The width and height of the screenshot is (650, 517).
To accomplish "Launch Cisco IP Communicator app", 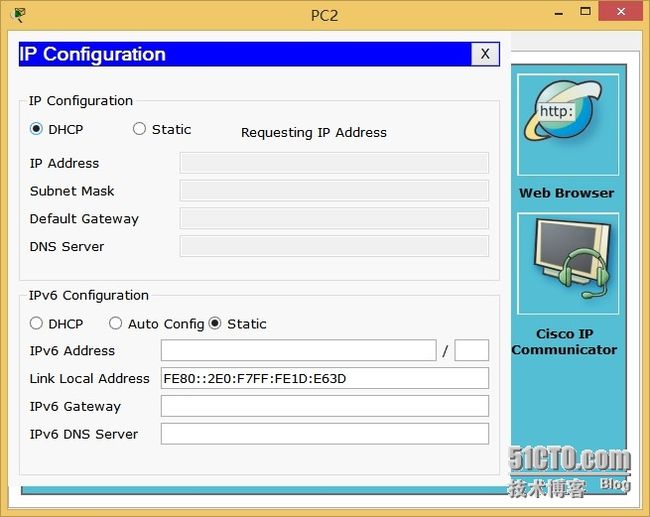I will (568, 264).
